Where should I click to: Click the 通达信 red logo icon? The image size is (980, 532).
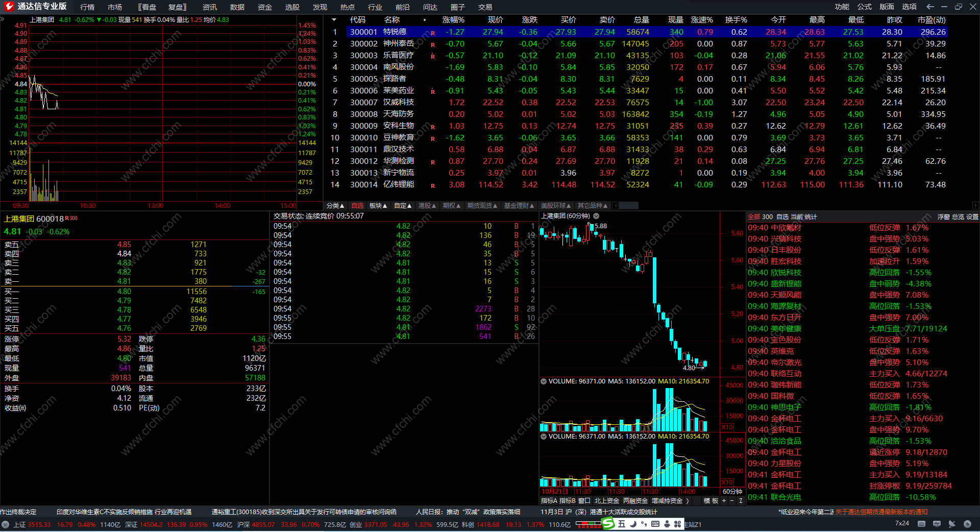pyautogui.click(x=9, y=6)
